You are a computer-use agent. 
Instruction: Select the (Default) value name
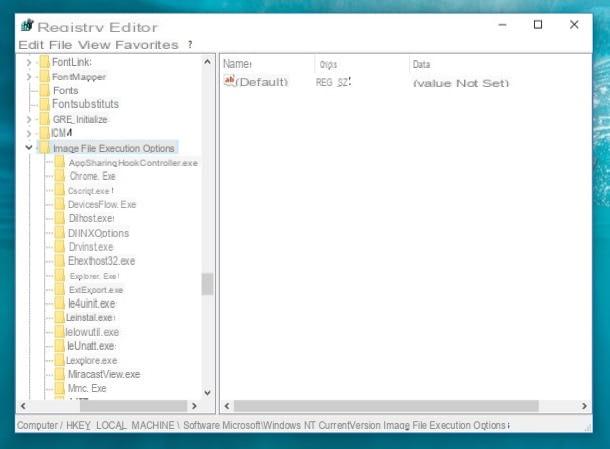(262, 82)
